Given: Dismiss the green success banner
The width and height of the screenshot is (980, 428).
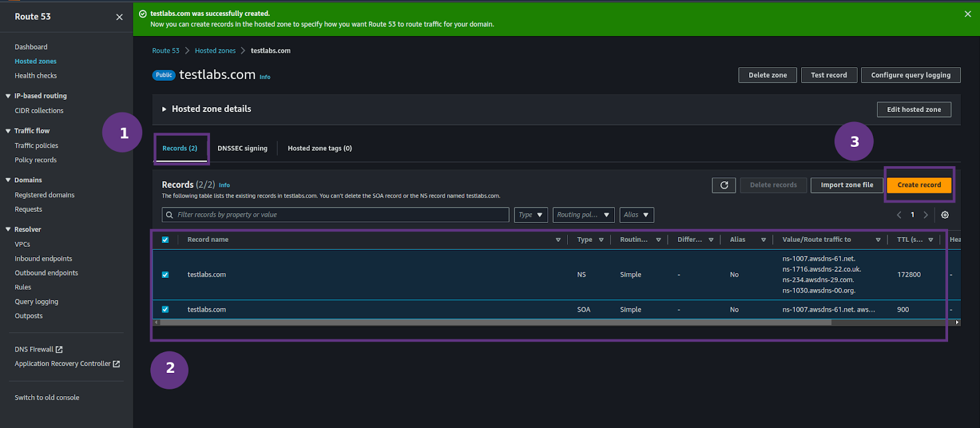Looking at the screenshot, I should pos(968,14).
